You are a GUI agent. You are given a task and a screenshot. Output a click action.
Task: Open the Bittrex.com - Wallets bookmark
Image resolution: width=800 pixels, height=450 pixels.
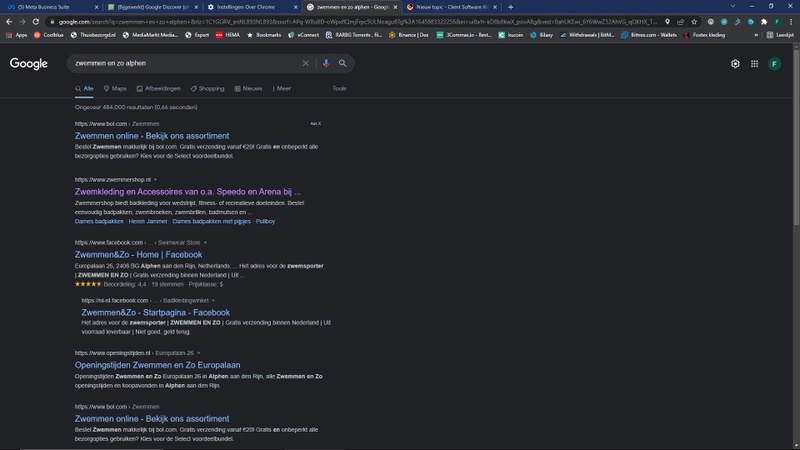(x=648, y=35)
